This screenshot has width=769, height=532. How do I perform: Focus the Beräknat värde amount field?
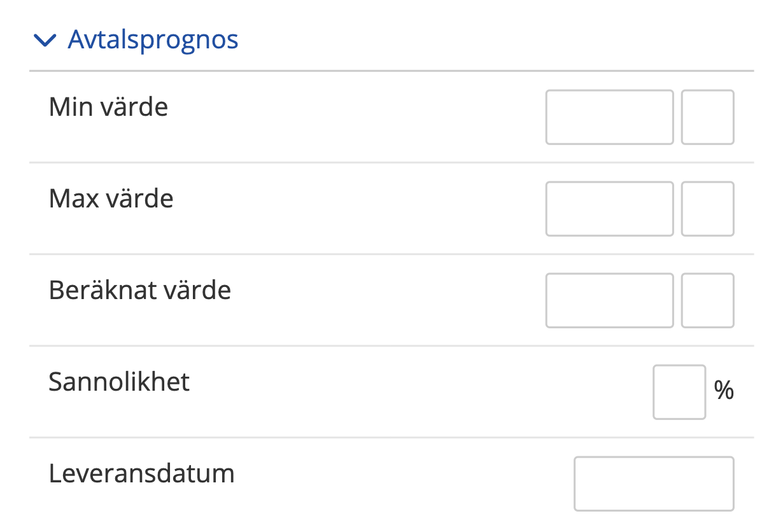click(609, 300)
